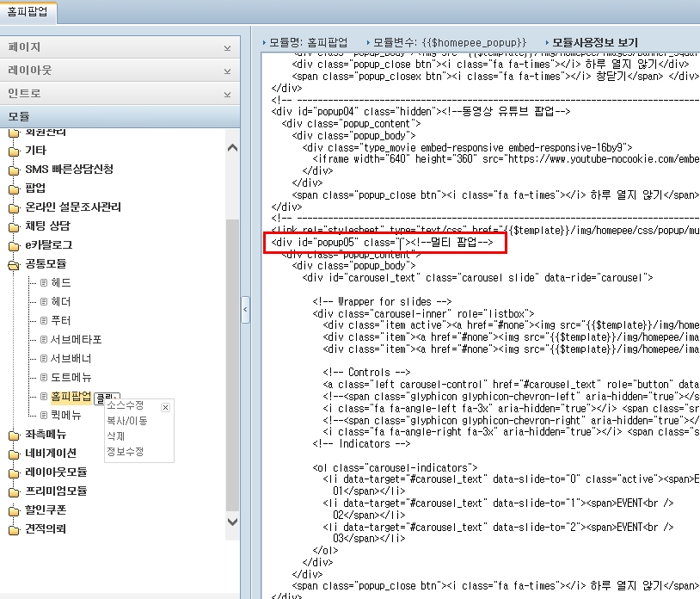Click the 서브배너 module document icon

tap(44, 358)
